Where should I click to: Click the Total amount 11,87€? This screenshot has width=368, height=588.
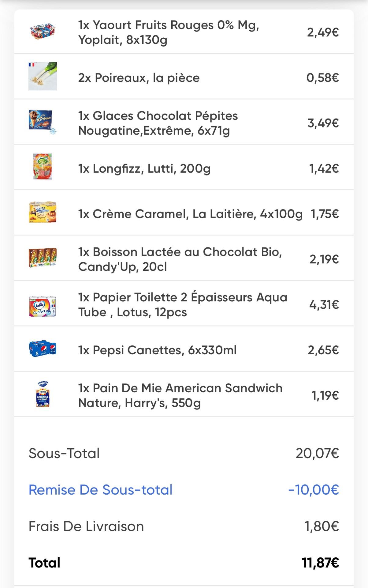[321, 563]
